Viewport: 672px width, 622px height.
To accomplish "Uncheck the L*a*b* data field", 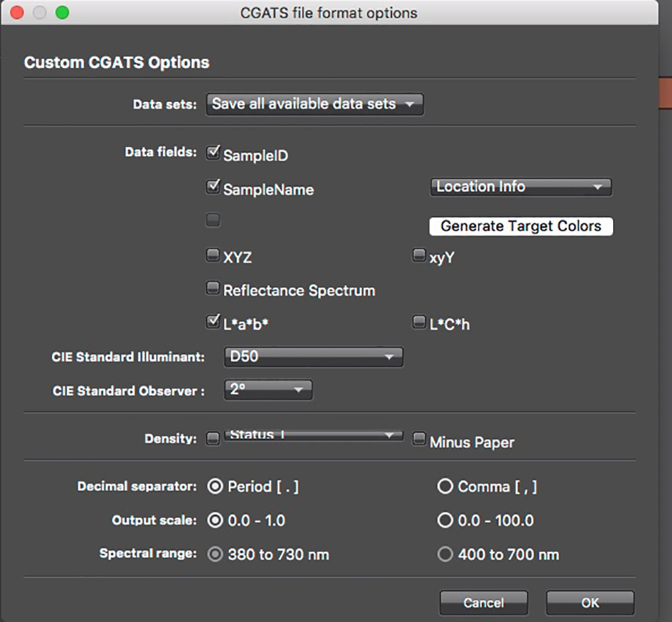I will (x=213, y=322).
